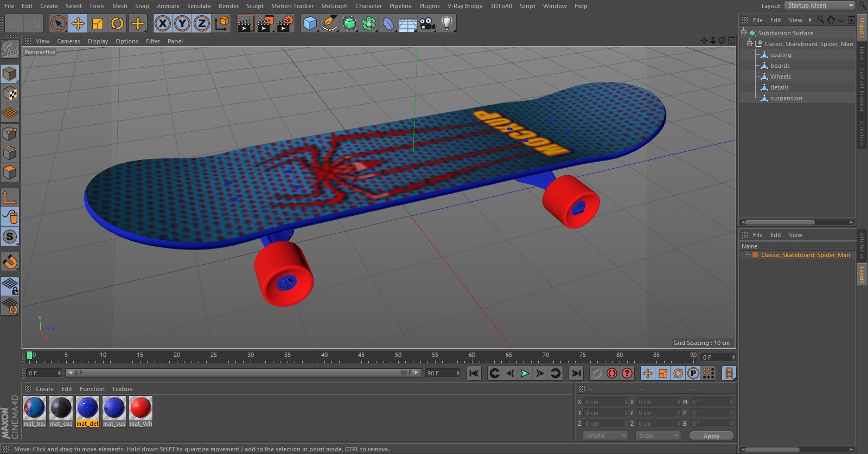Select the mat_sus material swatch
The image size is (868, 454).
(x=114, y=408)
